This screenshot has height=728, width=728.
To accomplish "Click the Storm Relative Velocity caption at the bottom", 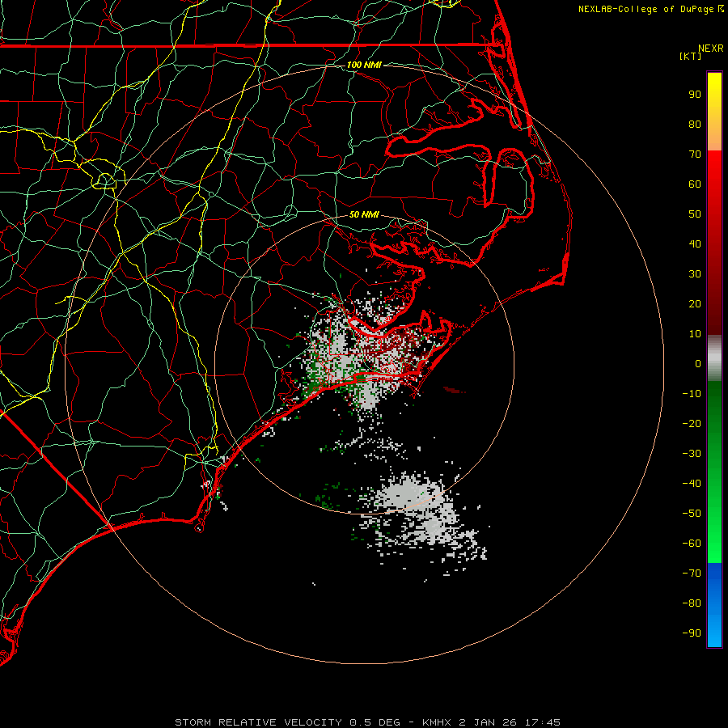I will click(x=367, y=722).
